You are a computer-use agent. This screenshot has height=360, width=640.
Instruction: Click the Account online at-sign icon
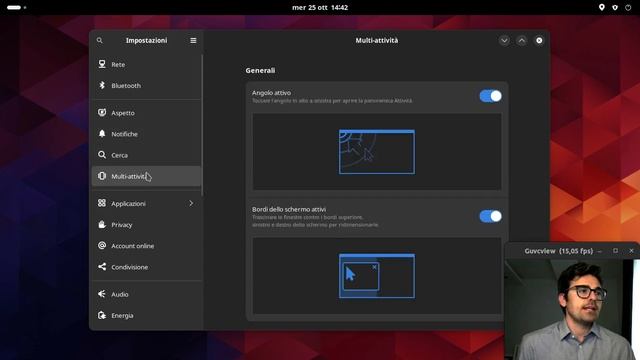(102, 246)
